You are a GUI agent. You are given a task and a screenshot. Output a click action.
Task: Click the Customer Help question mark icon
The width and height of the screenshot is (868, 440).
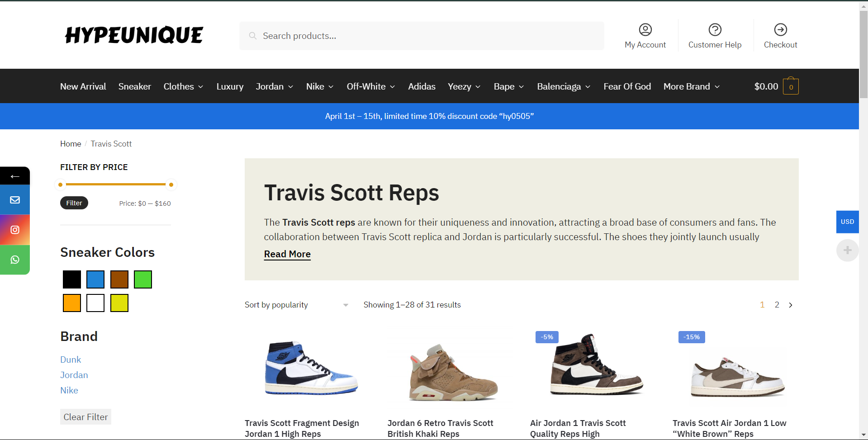pyautogui.click(x=715, y=30)
